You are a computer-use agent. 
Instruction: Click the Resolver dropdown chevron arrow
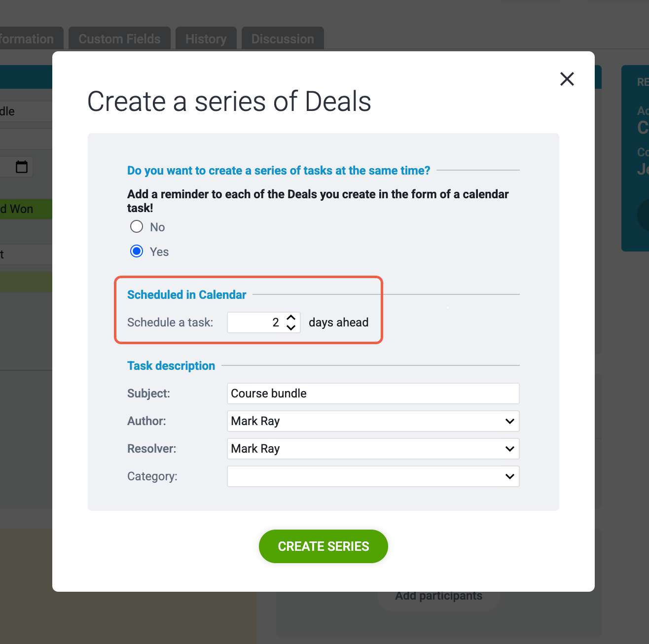tap(510, 449)
